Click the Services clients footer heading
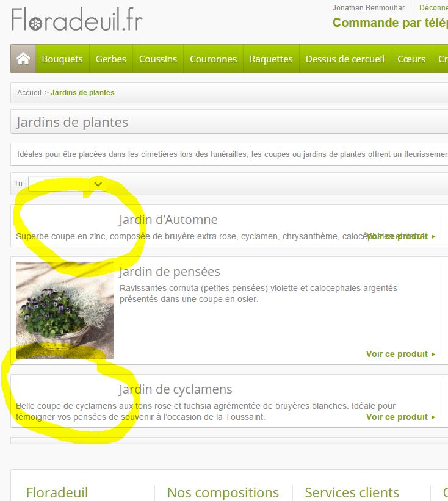 tap(352, 492)
